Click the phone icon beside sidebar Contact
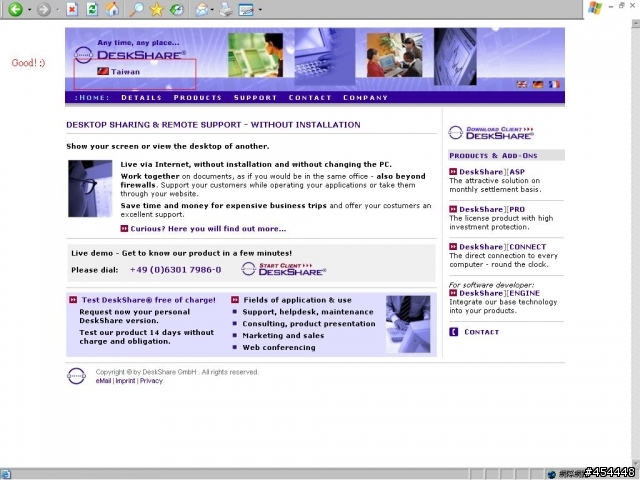Screen dimensions: 640x480 453,332
